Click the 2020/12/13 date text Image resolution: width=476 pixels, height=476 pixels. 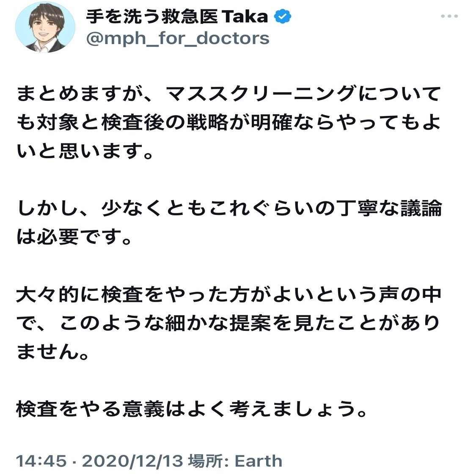133,461
